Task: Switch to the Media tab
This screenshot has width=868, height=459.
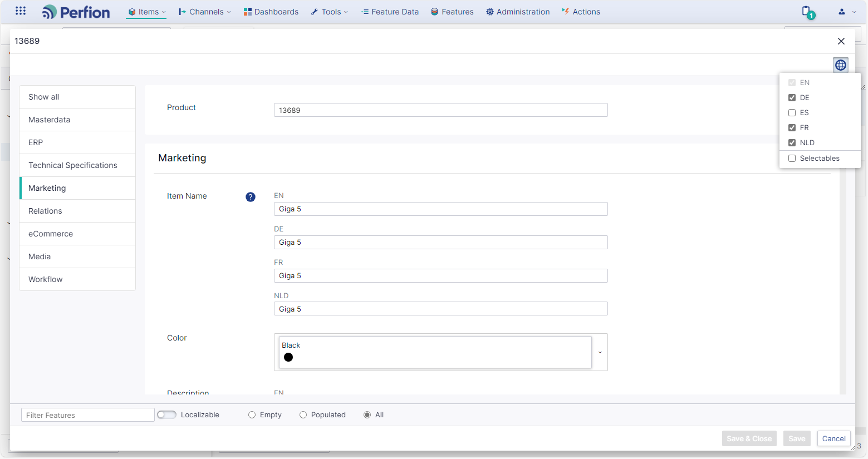Action: [x=77, y=256]
